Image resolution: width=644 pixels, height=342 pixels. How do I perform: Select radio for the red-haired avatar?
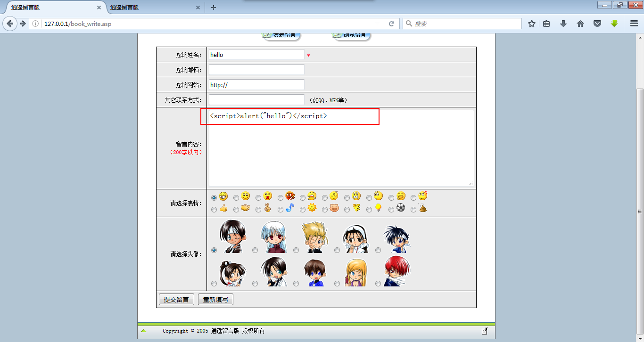[378, 284]
